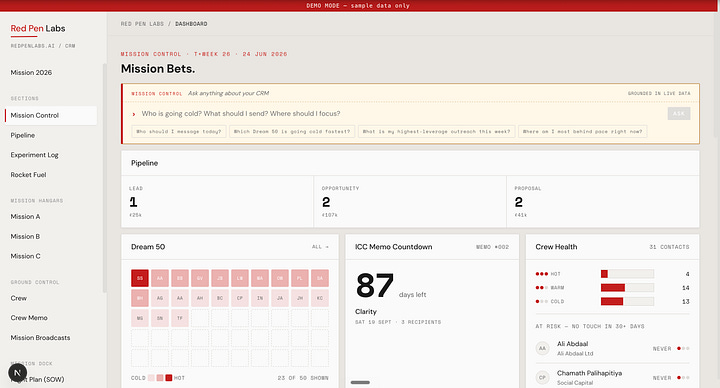Open the AH tile in Dream 50
Image resolution: width=720 pixels, height=388 pixels.
pos(200,298)
